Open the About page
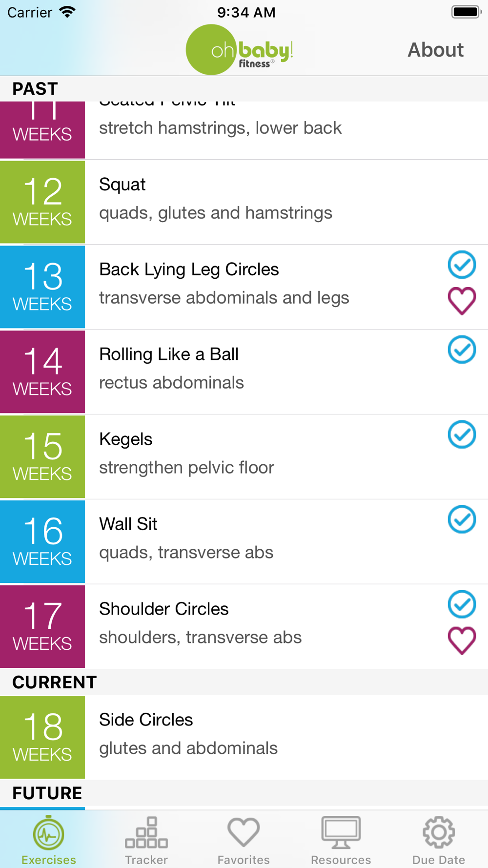 pos(435,50)
